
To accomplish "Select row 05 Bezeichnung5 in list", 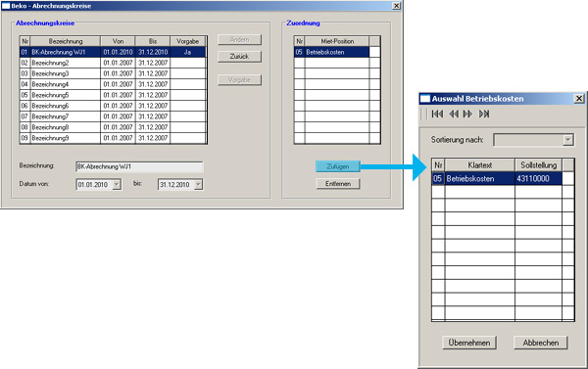I will 113,95.
